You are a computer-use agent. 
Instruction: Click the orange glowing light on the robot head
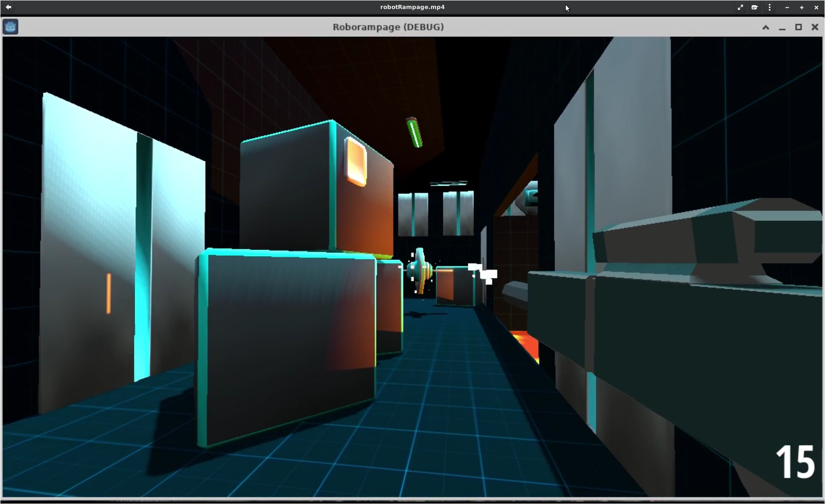(x=356, y=162)
